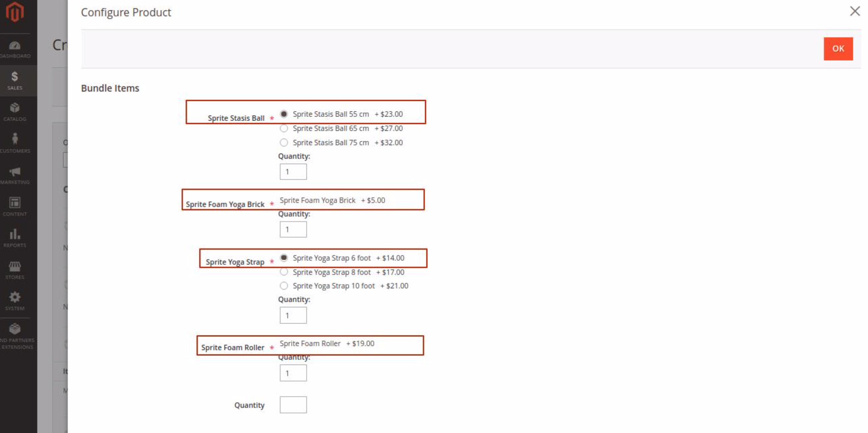
Task: Click the 'Sprite Yoga Strap' field label
Action: click(x=235, y=262)
